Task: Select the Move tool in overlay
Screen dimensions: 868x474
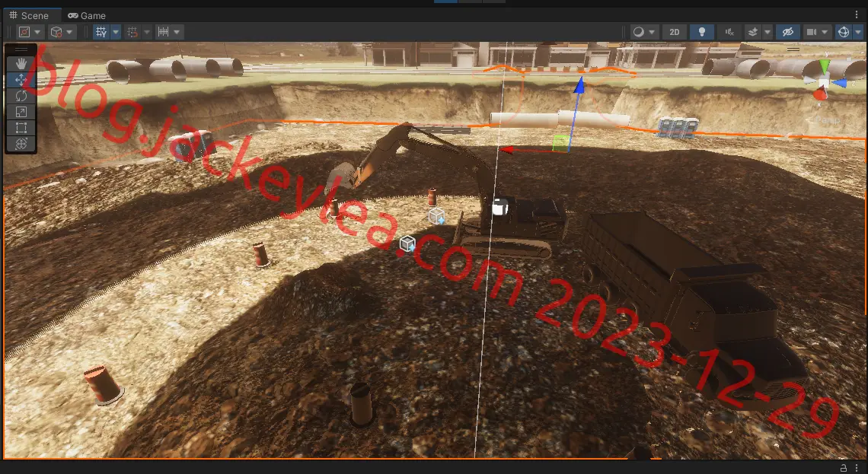Action: tap(21, 80)
